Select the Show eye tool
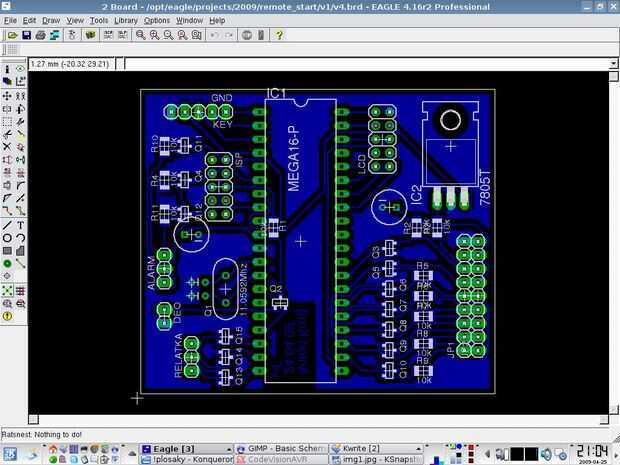The width and height of the screenshot is (620, 465). coord(20,70)
